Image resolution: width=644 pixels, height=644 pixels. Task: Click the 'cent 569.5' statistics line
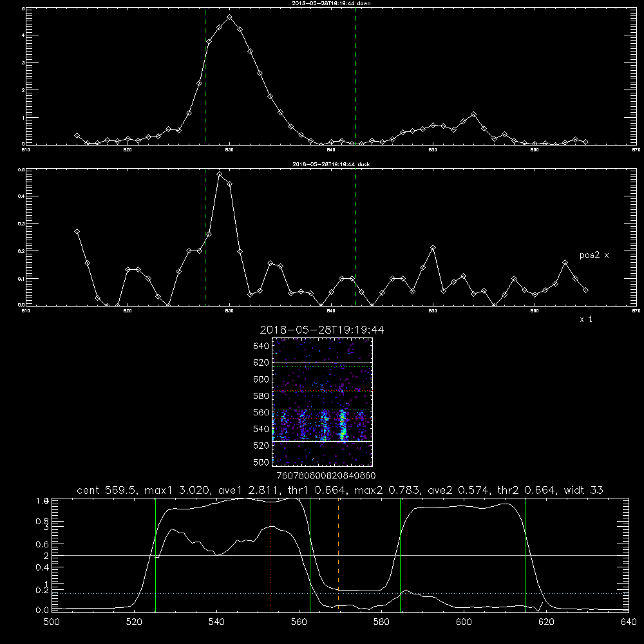coord(339,490)
